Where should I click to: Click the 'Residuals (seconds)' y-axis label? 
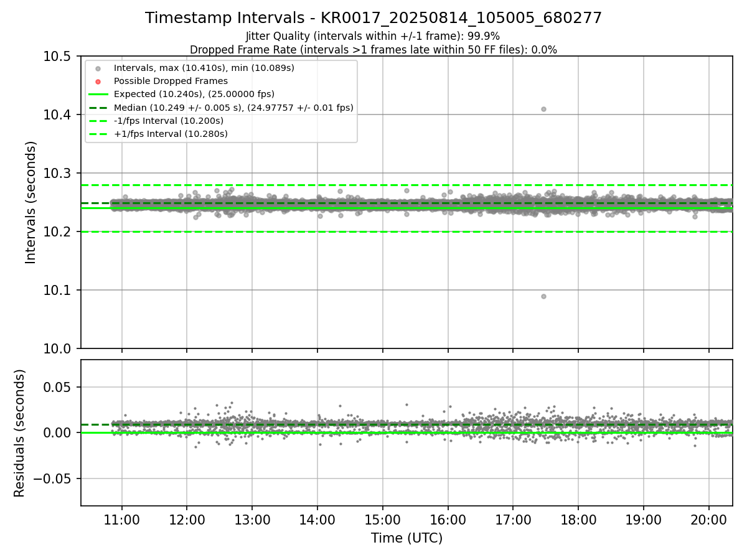coord(19,433)
